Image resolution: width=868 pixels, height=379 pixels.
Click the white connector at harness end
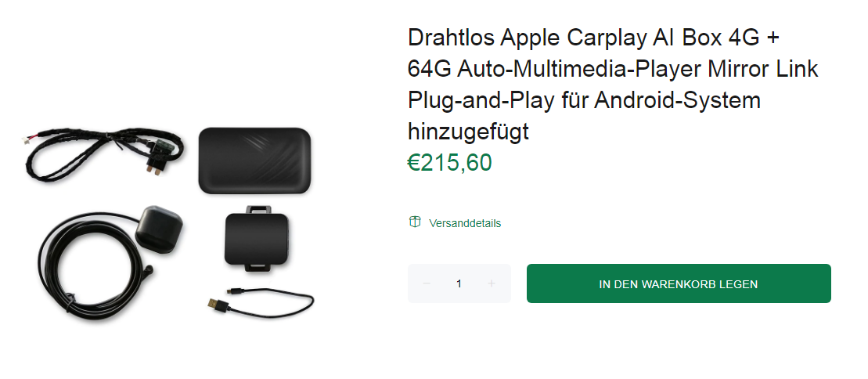(27, 139)
